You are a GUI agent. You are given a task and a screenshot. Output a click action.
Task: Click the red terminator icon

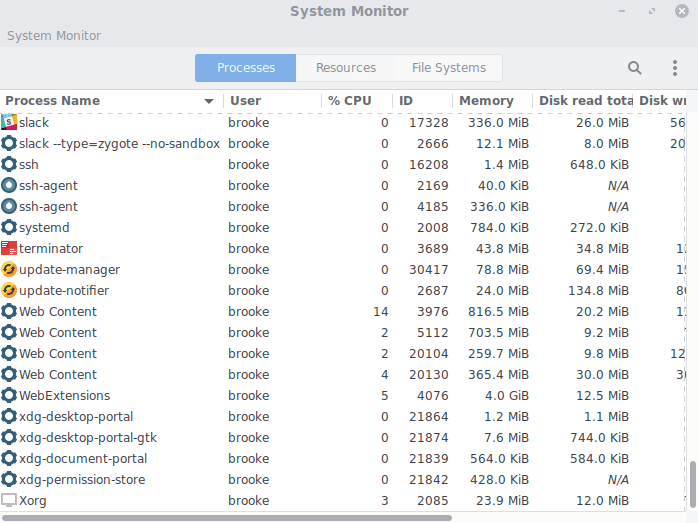click(x=9, y=248)
